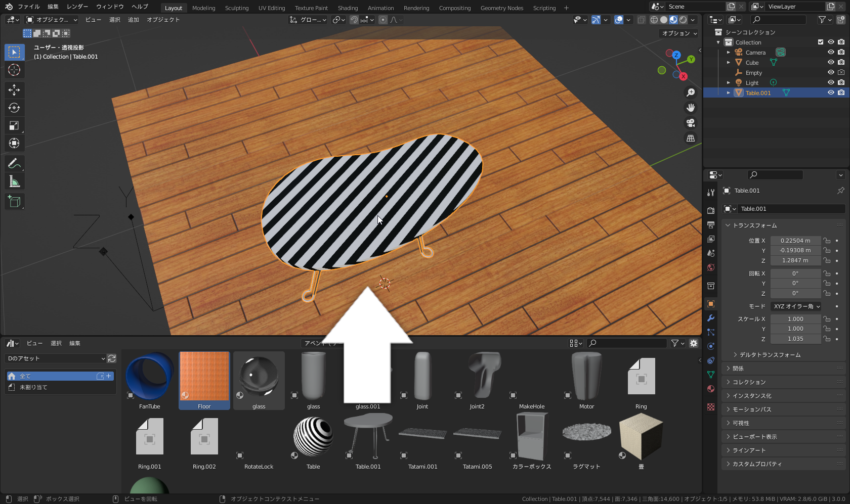
Task: Open the Dのアセット library dropdown
Action: [56, 358]
